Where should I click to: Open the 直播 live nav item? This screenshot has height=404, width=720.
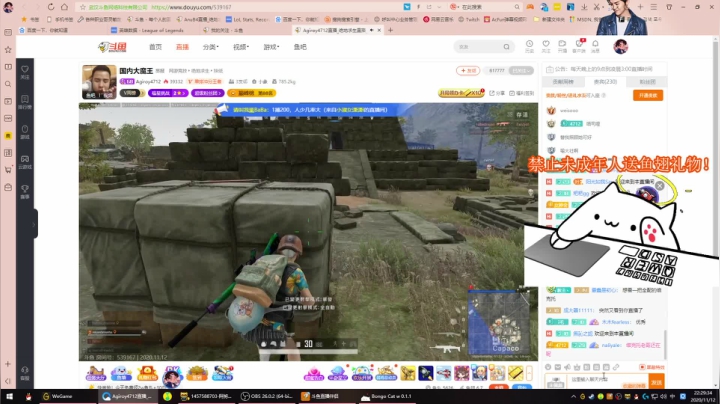point(182,47)
